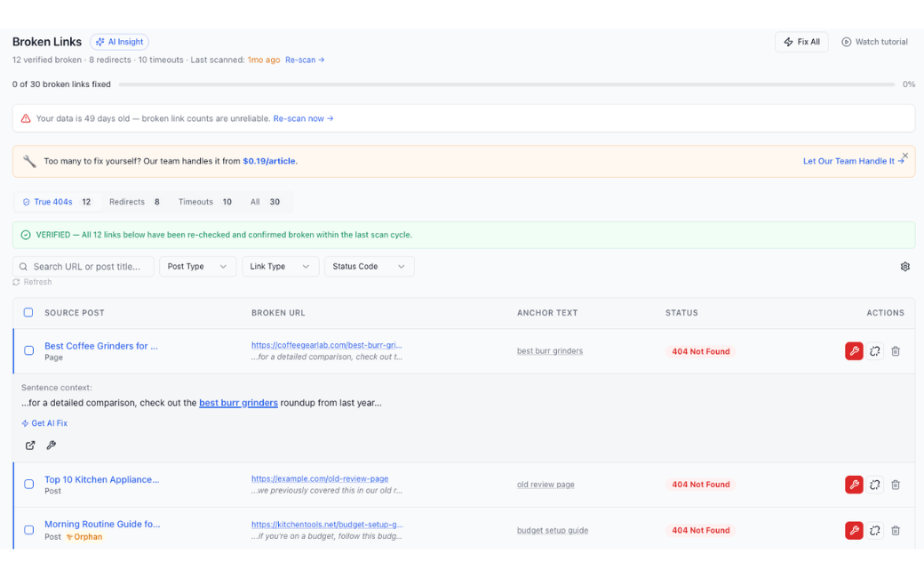Click the Refresh button
Image resolution: width=924 pixels, height=578 pixels.
click(32, 282)
